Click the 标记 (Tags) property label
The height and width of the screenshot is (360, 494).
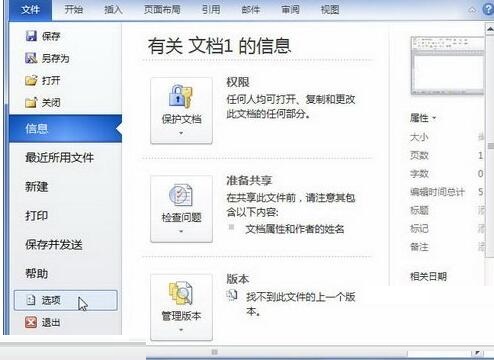click(419, 229)
